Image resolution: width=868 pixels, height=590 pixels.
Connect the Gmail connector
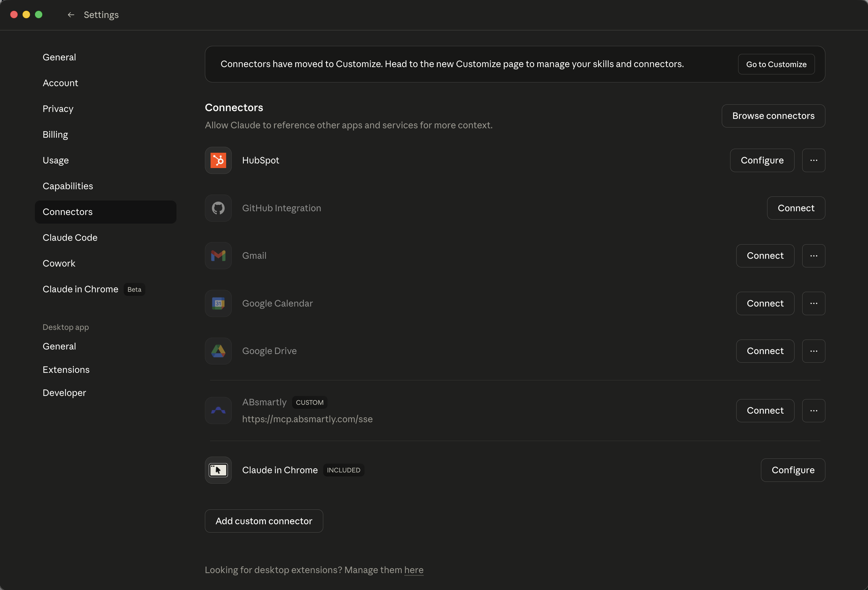coord(765,256)
